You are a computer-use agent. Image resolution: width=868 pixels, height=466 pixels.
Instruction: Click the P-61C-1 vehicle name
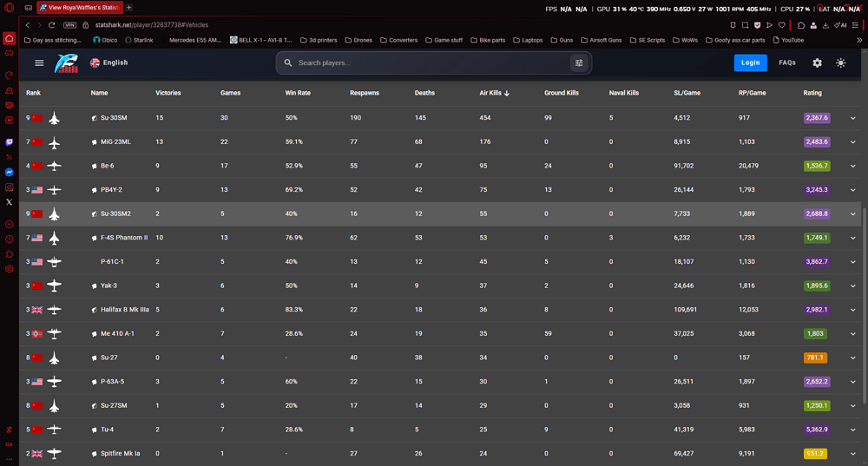(112, 262)
